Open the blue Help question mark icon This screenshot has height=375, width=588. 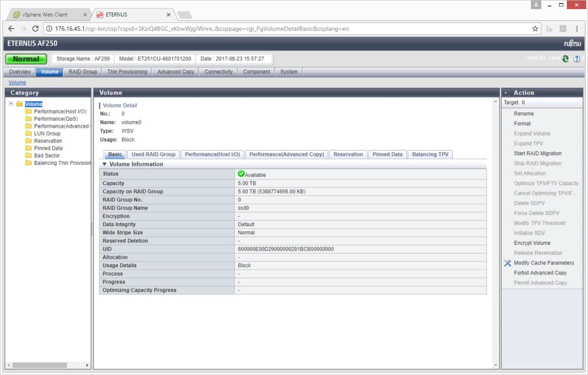[x=577, y=59]
